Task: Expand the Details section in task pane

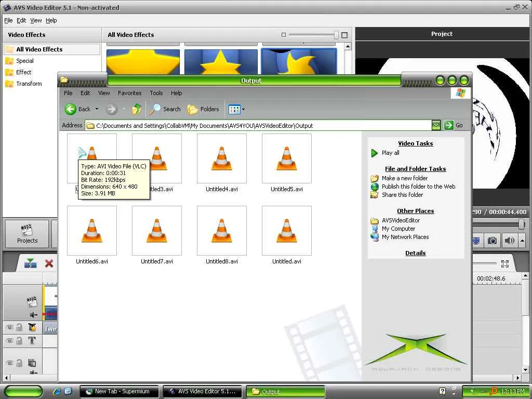Action: coord(415,253)
